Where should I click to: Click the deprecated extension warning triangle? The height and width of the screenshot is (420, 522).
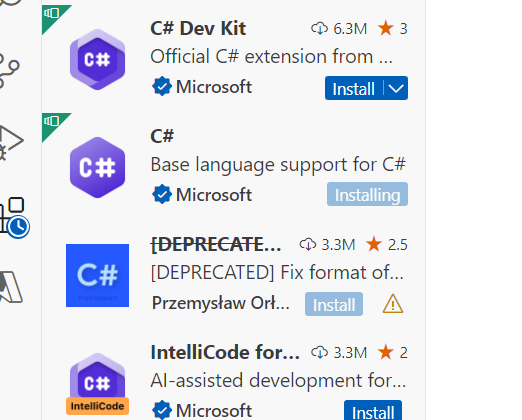[x=393, y=304]
